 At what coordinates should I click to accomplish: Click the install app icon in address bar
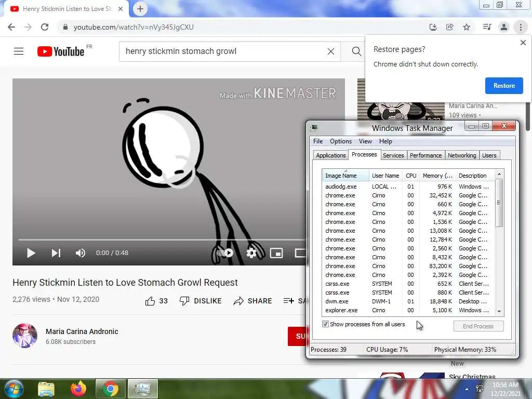coord(433,27)
